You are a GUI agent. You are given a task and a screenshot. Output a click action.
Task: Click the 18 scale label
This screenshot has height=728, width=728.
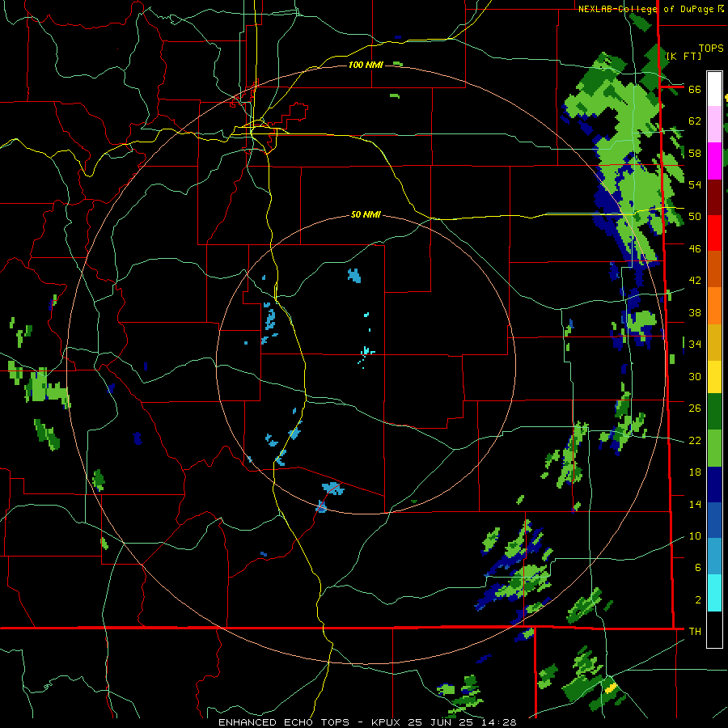tap(695, 472)
